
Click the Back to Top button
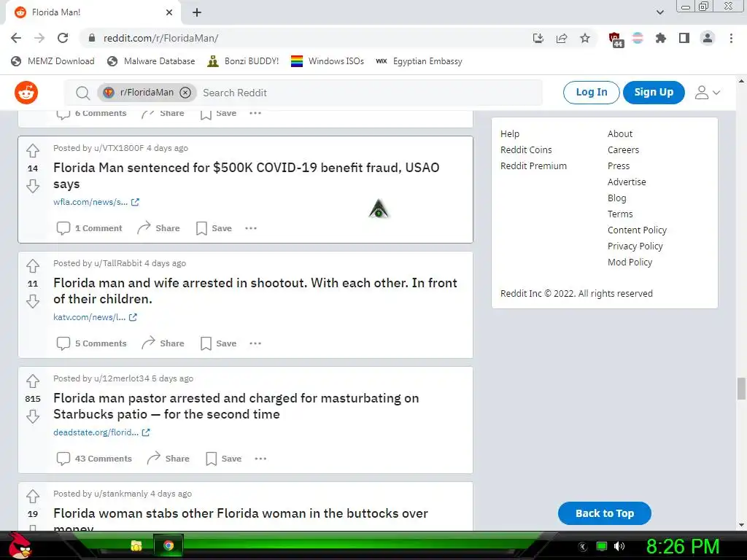[605, 513]
